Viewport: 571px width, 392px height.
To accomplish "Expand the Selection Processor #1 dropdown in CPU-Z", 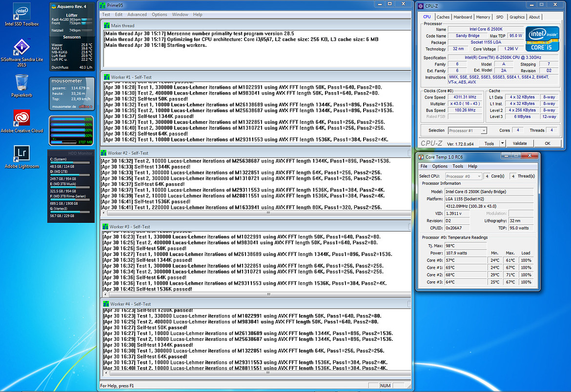I will [x=484, y=131].
